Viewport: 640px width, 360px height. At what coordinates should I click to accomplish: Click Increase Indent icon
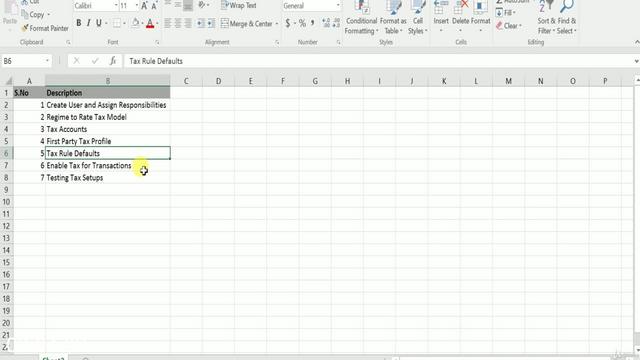pyautogui.click(x=211, y=24)
